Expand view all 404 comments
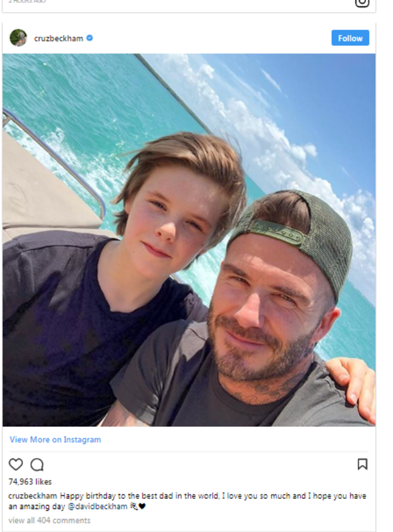This screenshot has height=532, width=393. pos(49,520)
